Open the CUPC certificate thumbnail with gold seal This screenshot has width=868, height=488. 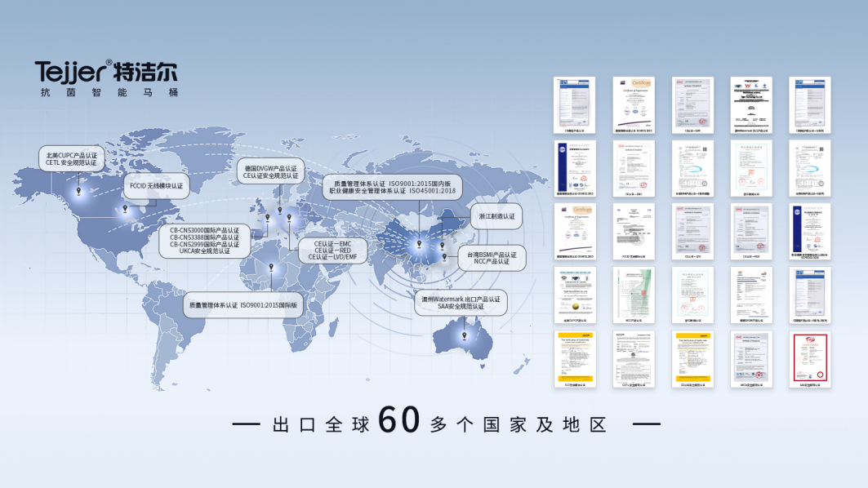click(575, 295)
